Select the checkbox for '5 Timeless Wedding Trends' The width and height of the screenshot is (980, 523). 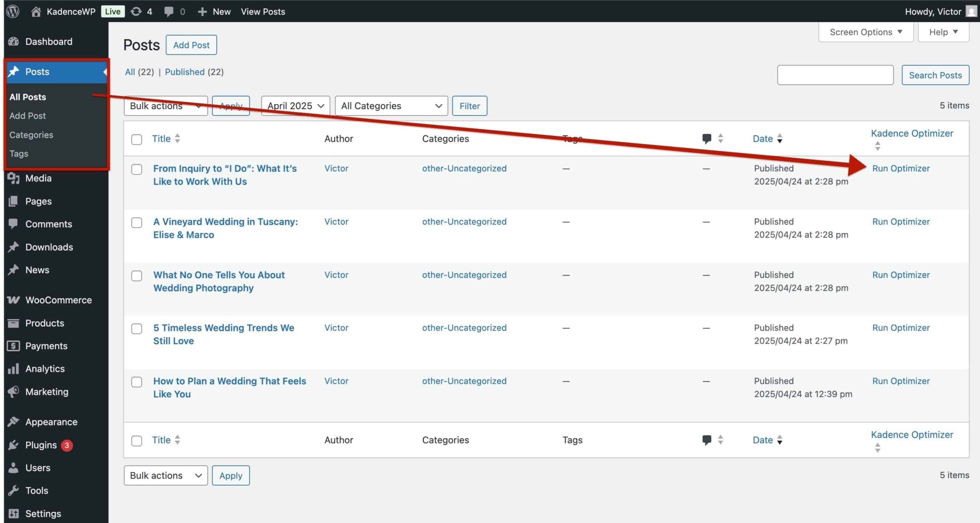[137, 328]
